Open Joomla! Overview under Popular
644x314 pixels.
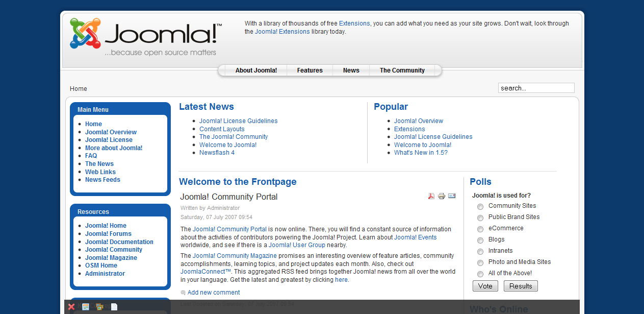[x=419, y=121]
